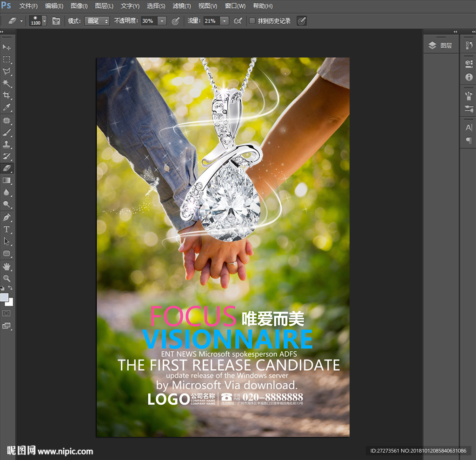Select the Hand tool
Viewport: 476px width, 460px height.
pyautogui.click(x=7, y=266)
